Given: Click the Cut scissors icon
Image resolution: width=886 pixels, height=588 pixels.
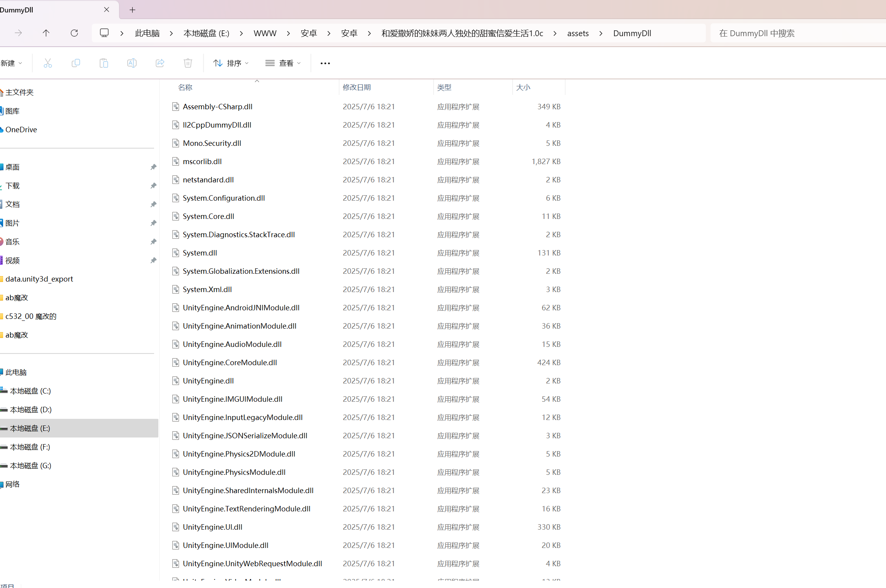Looking at the screenshot, I should click(48, 63).
